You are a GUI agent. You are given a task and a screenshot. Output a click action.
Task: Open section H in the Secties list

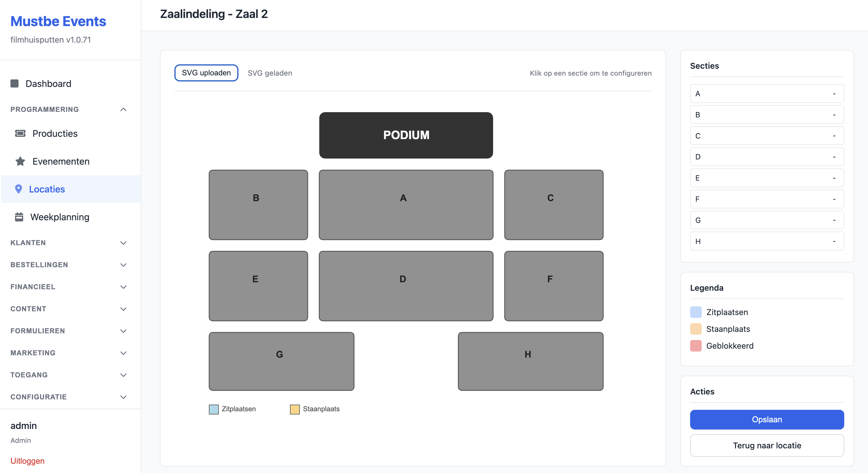[766, 241]
